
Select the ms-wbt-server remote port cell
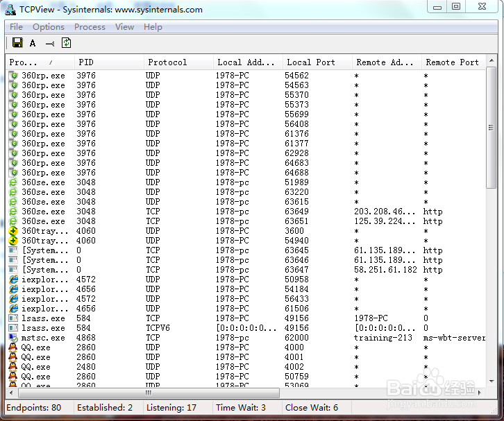click(x=454, y=338)
